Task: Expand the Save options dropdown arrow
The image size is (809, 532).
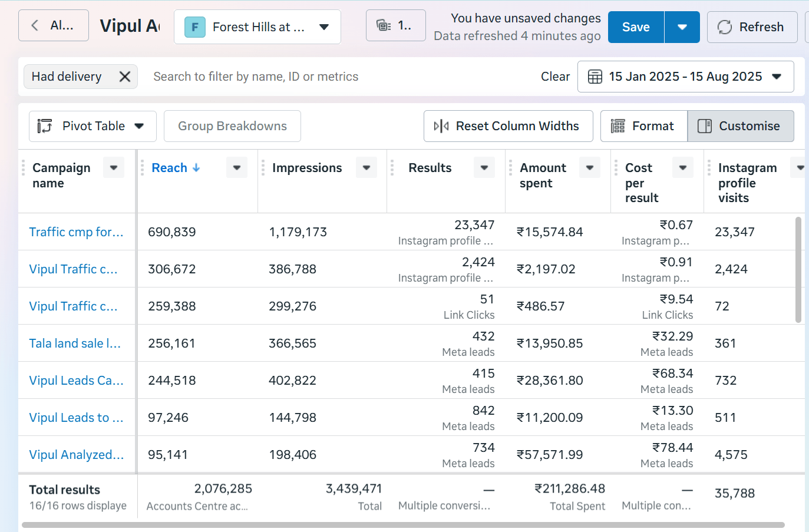Action: pyautogui.click(x=682, y=27)
